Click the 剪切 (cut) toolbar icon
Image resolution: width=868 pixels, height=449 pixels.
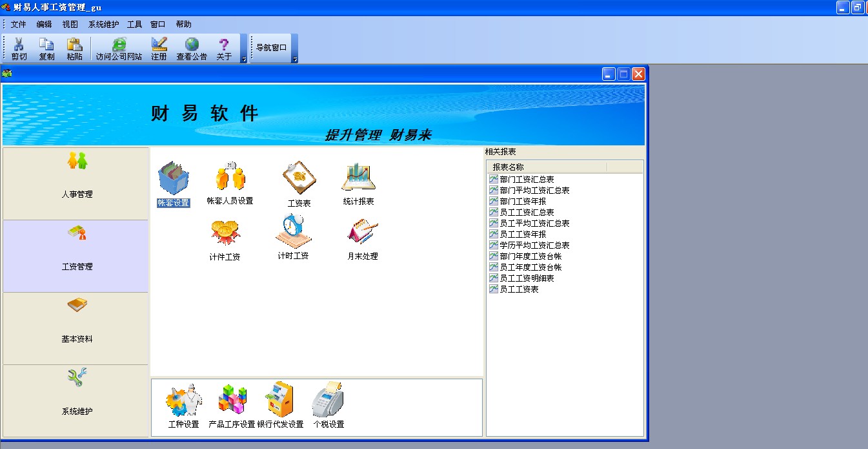tap(19, 48)
